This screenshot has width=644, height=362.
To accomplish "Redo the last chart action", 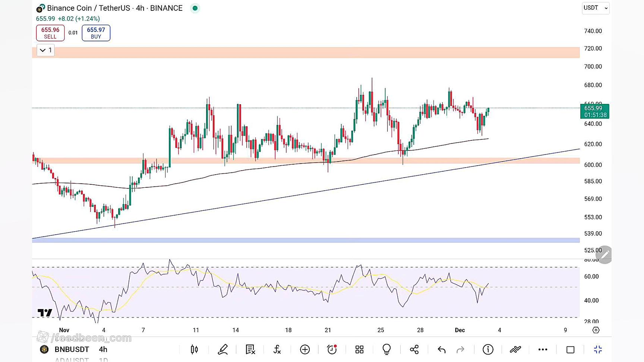I will 460,350.
